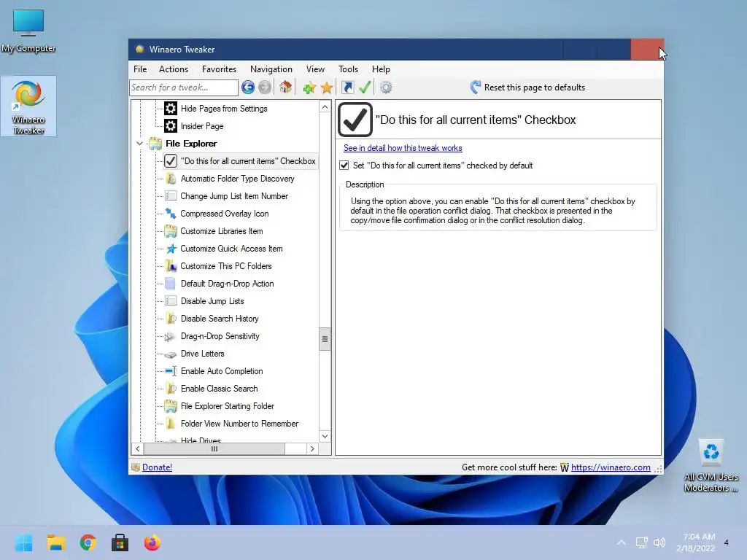Click the tree's vertical scrollbar thumb
747x560 pixels.
(325, 339)
